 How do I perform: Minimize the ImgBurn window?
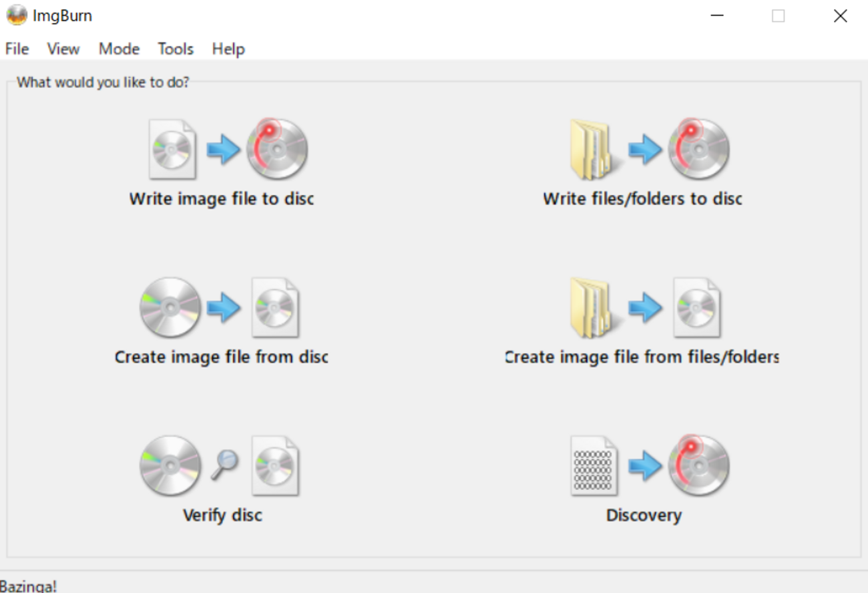point(717,16)
